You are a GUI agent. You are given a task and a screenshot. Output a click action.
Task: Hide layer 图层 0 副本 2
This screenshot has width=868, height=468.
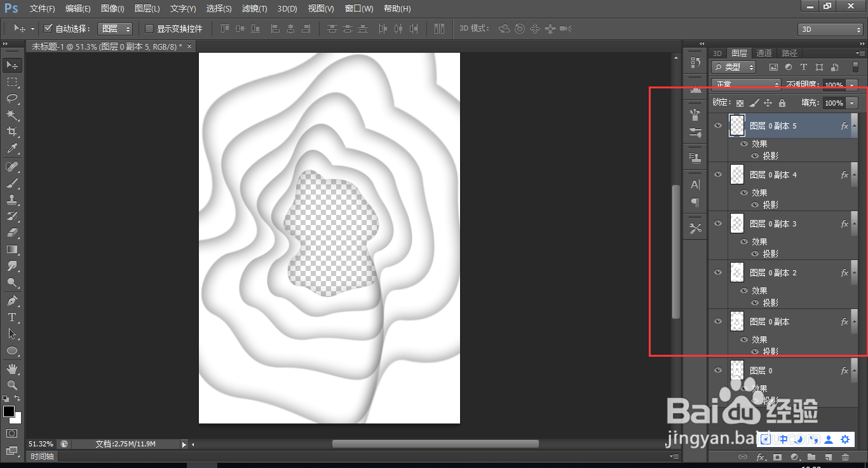click(718, 272)
